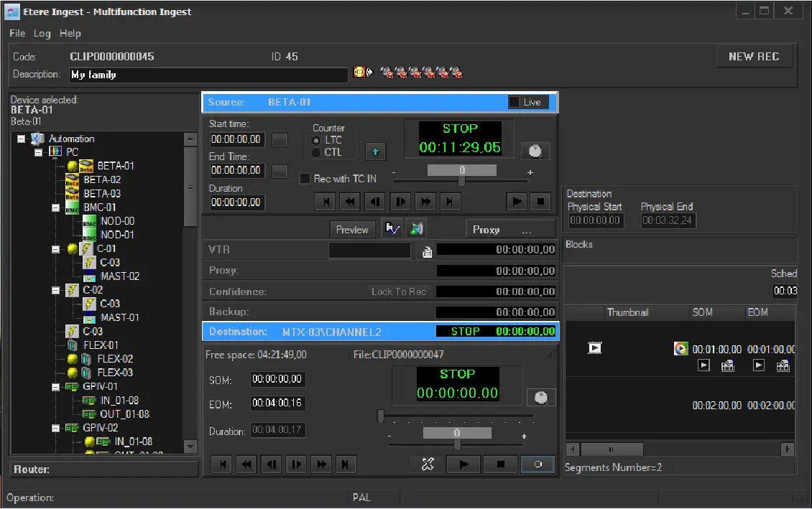Select the LTC counter radio button

tap(315, 140)
